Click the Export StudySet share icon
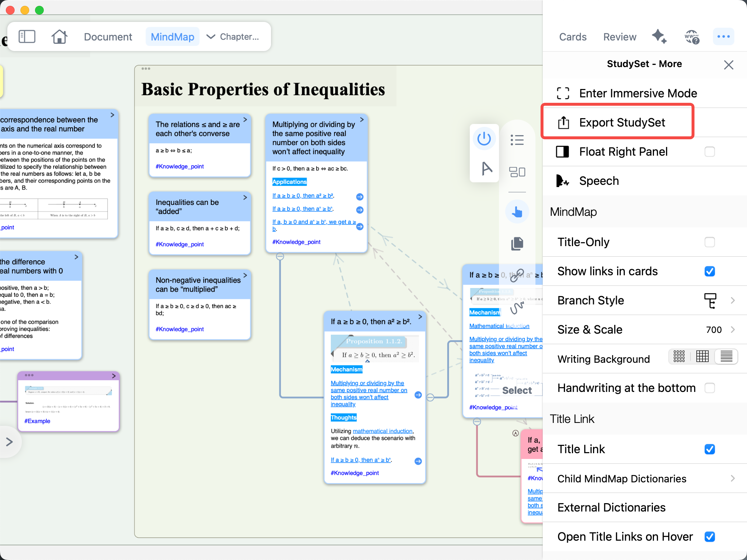747x560 pixels. pyautogui.click(x=563, y=122)
